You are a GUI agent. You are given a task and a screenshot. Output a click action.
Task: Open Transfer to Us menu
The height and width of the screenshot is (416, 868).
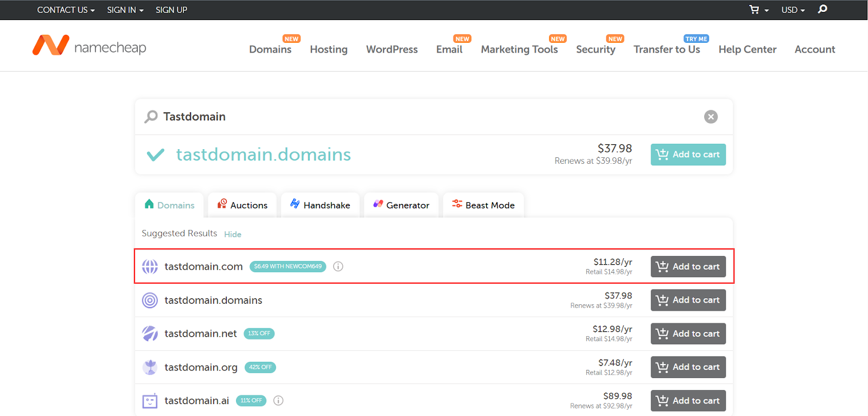coord(667,49)
